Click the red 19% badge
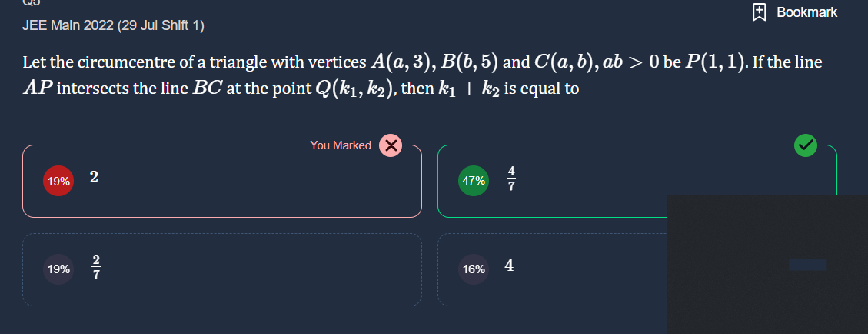 (x=58, y=181)
